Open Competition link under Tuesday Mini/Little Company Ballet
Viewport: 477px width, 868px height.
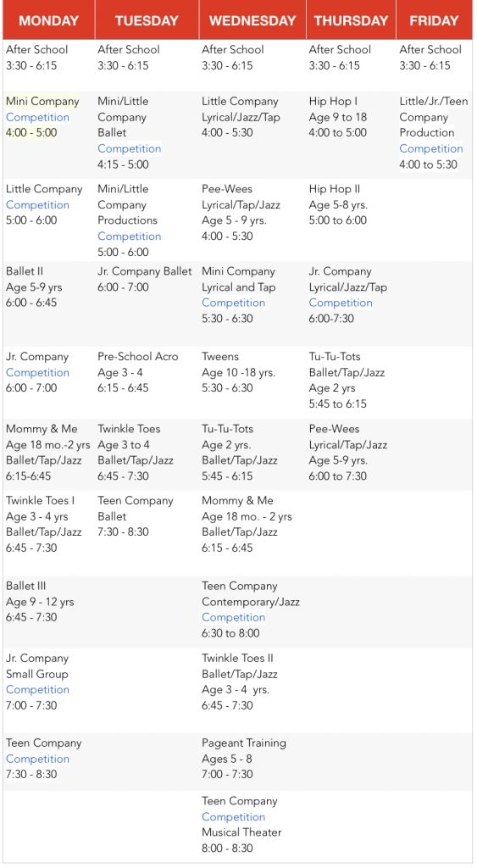click(x=130, y=149)
